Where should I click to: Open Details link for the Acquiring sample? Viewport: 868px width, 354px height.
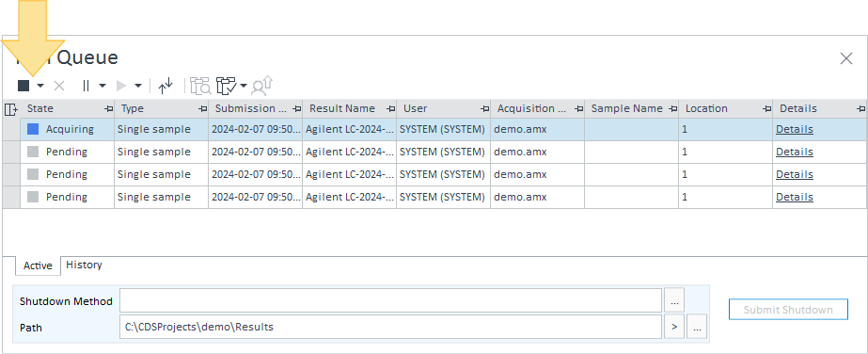click(795, 129)
